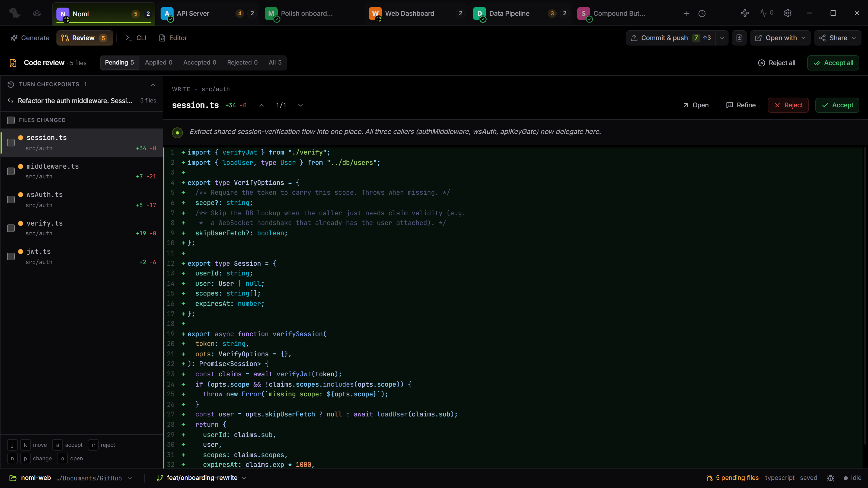Click the diff file icon next to Commit

click(739, 38)
